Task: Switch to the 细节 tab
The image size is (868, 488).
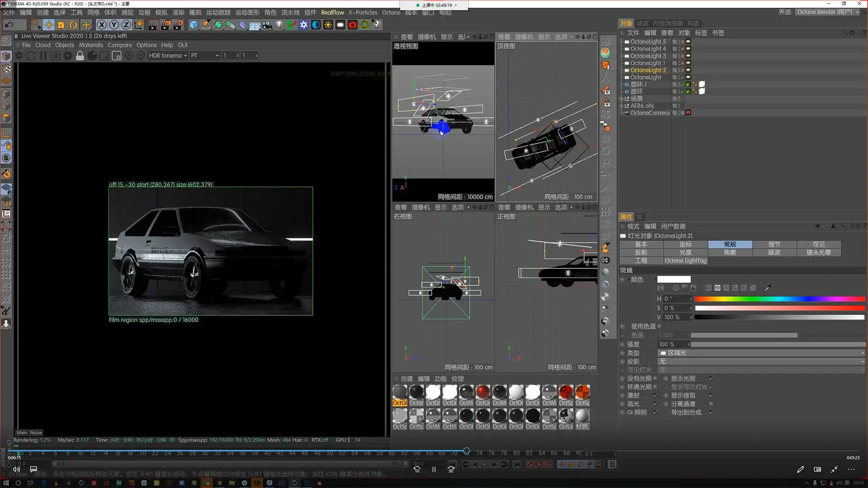Action: 774,244
